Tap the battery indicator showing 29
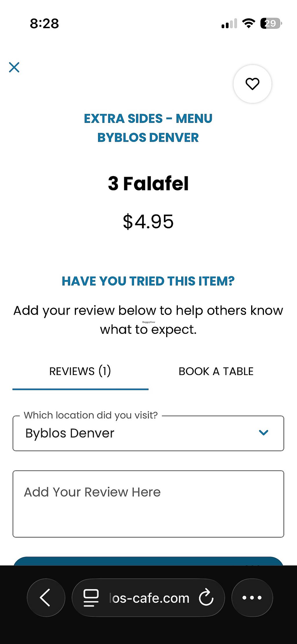This screenshot has height=644, width=297. tap(271, 23)
